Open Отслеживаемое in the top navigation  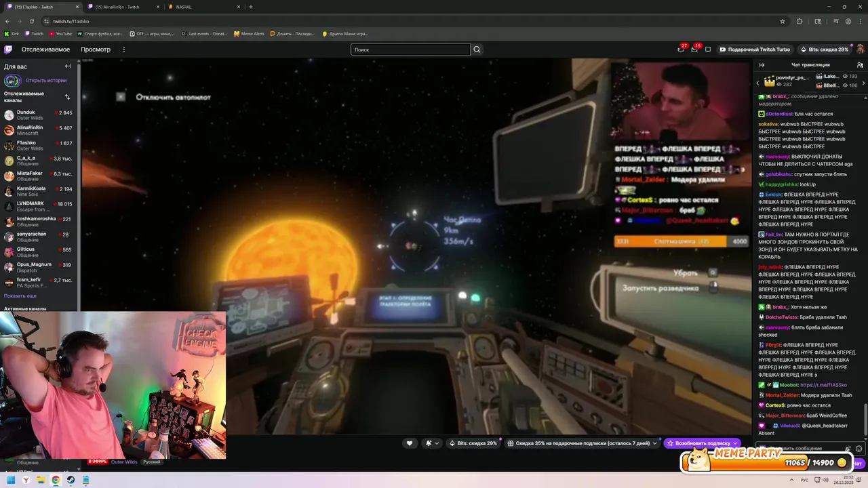click(45, 49)
